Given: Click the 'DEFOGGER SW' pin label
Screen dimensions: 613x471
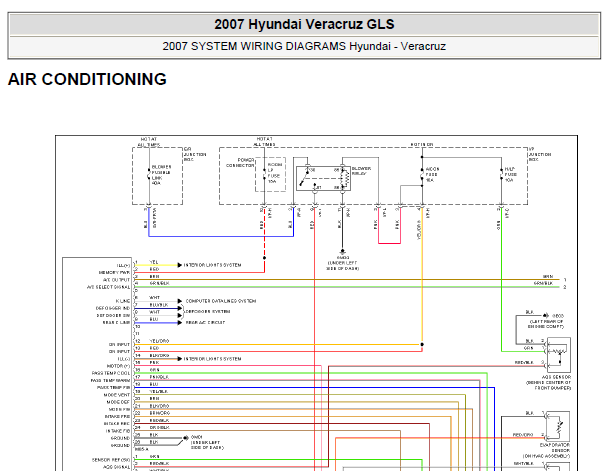Looking at the screenshot, I should pyautogui.click(x=113, y=315).
